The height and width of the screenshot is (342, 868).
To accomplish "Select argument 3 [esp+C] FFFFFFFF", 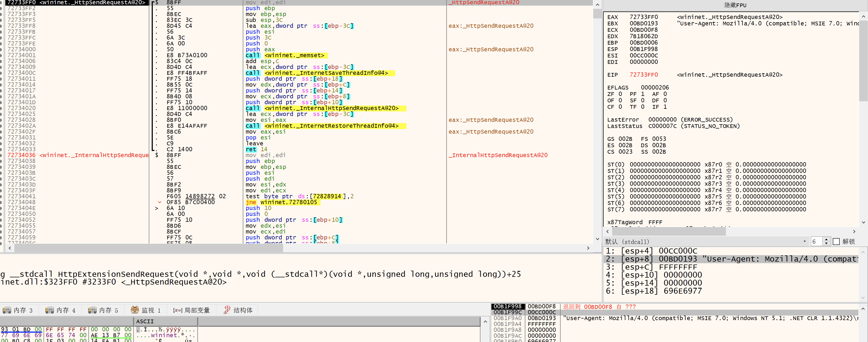I will tap(651, 267).
